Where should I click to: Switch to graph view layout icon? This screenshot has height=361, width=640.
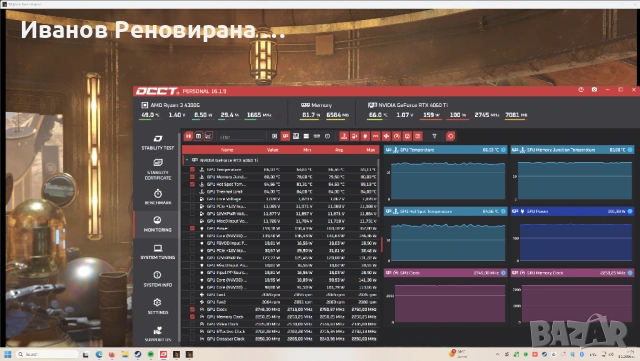point(208,136)
